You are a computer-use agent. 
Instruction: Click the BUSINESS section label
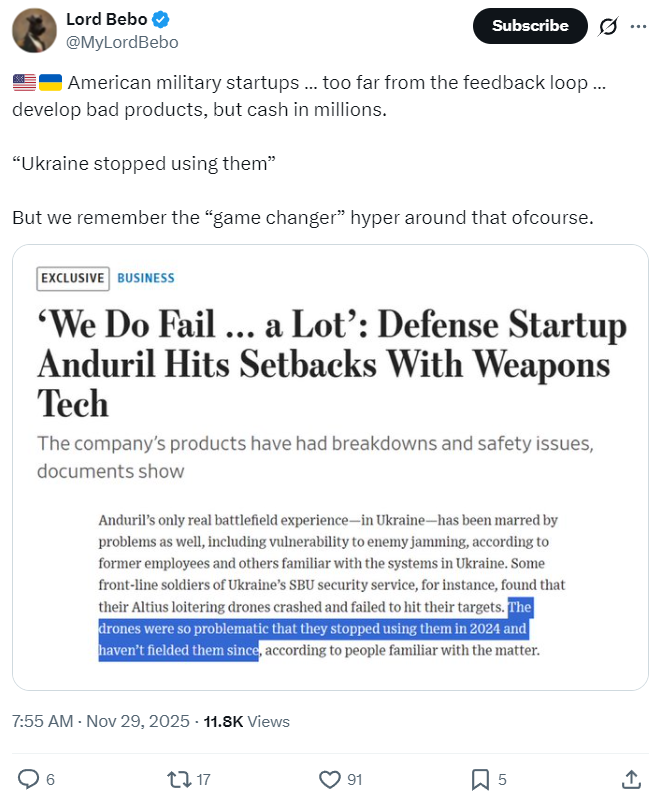pyautogui.click(x=146, y=278)
